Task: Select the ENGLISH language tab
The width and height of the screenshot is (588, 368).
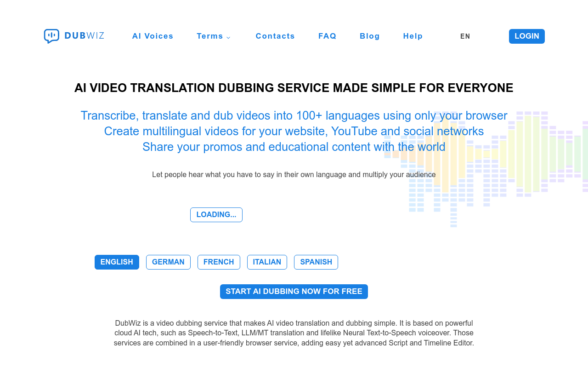Action: point(117,262)
